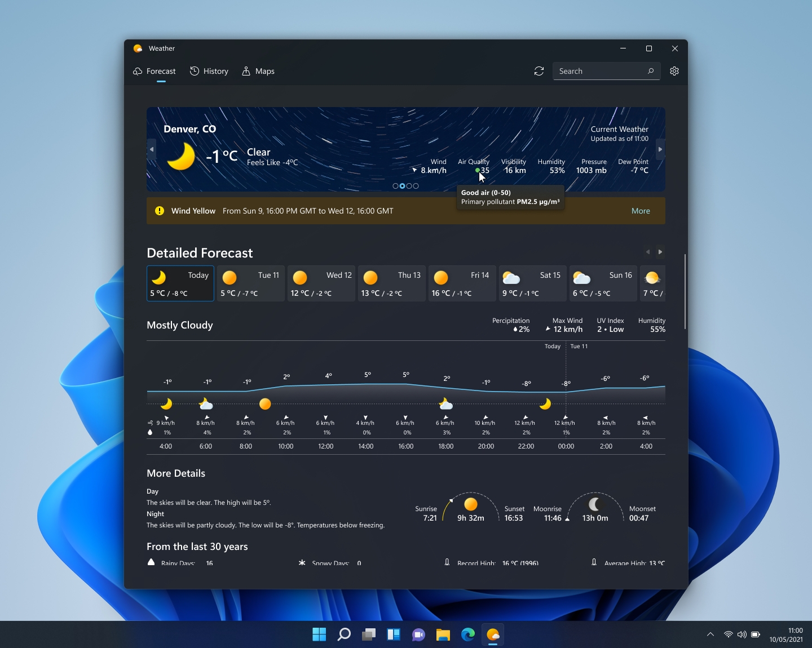
Task: Open File Explorer from the taskbar
Action: (443, 634)
